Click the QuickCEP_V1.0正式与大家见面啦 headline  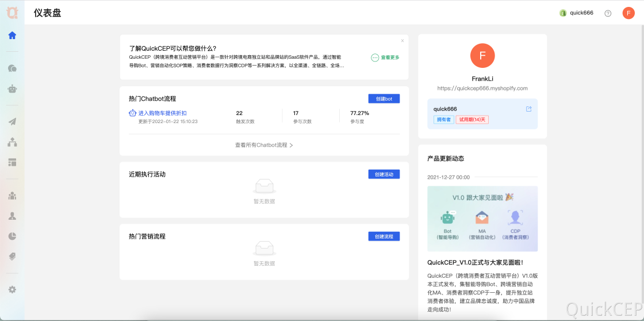[x=475, y=262]
